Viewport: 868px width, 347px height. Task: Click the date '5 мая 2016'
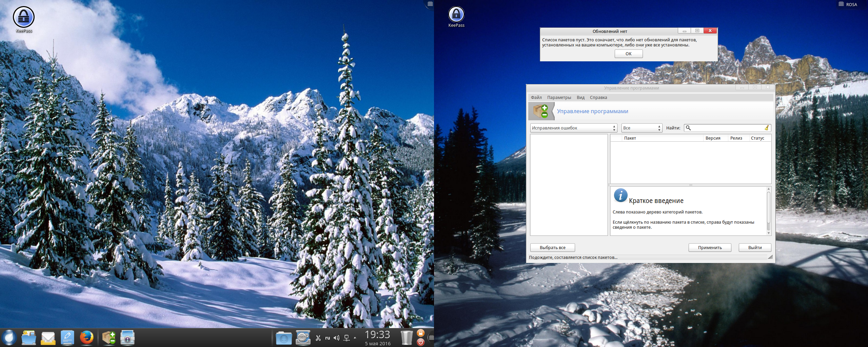click(378, 344)
